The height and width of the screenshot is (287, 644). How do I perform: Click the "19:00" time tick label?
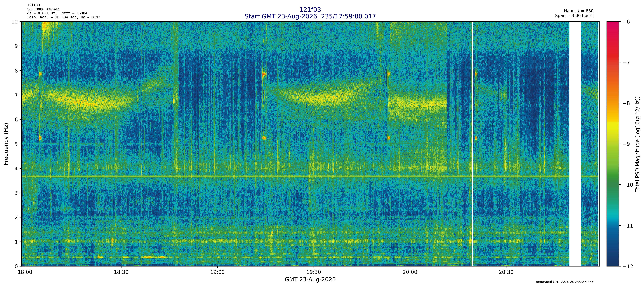(x=218, y=272)
